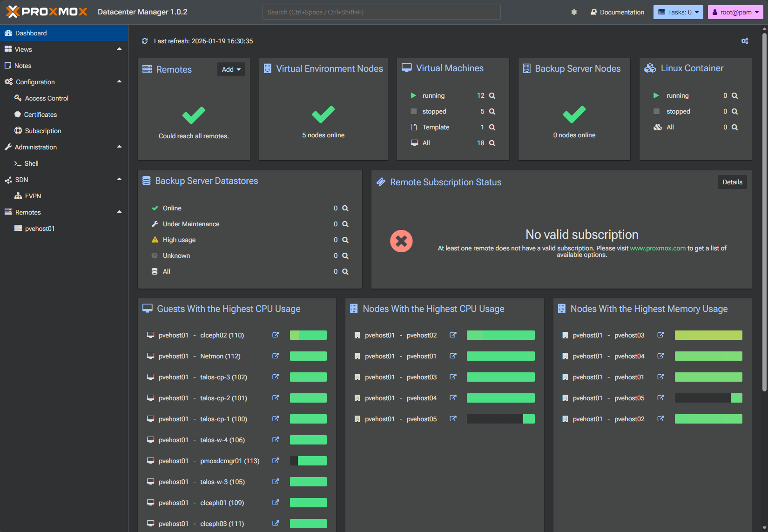The image size is (768, 532).
Task: Open EVPN under SDN
Action: tap(64, 196)
